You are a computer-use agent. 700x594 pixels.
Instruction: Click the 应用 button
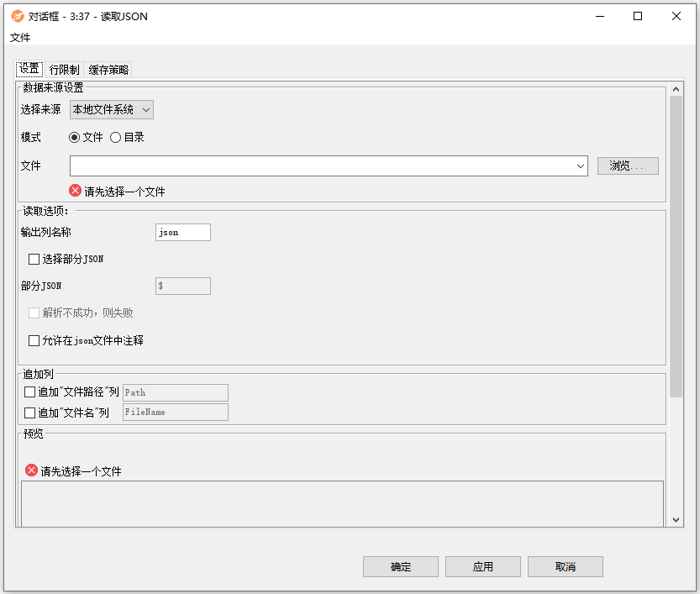click(x=482, y=566)
